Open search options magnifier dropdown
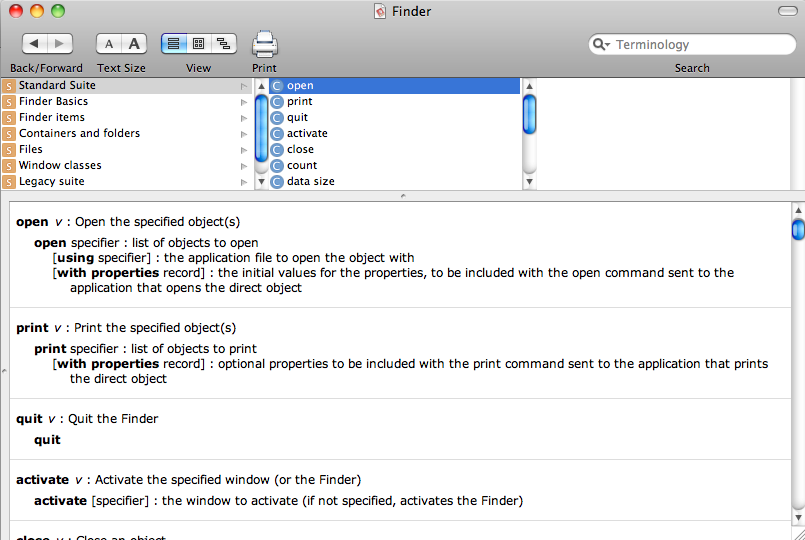 click(601, 45)
